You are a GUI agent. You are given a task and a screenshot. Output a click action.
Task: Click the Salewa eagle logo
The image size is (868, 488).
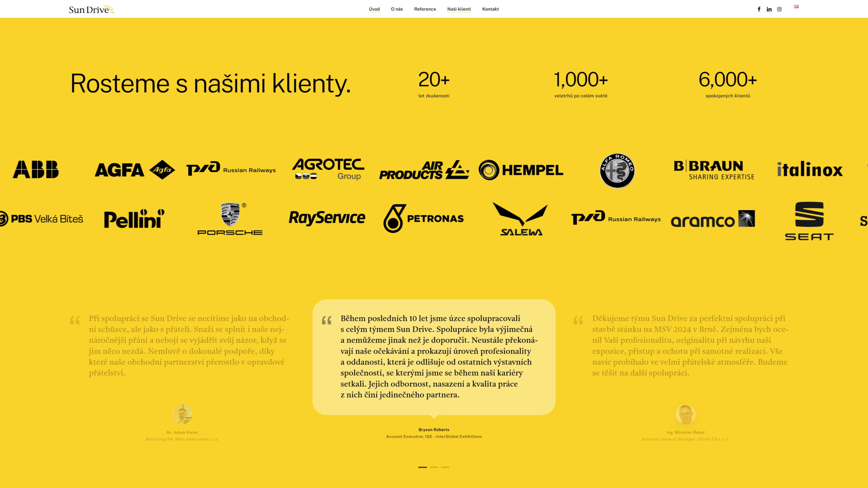[520, 219]
